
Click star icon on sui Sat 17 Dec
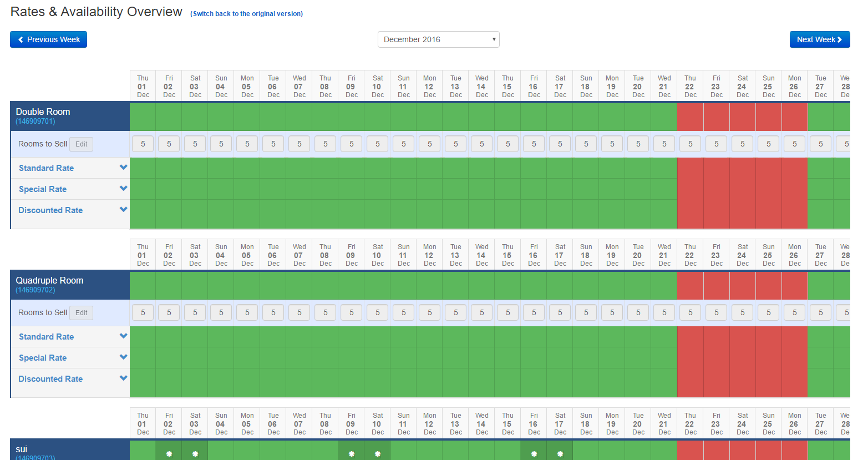click(560, 454)
